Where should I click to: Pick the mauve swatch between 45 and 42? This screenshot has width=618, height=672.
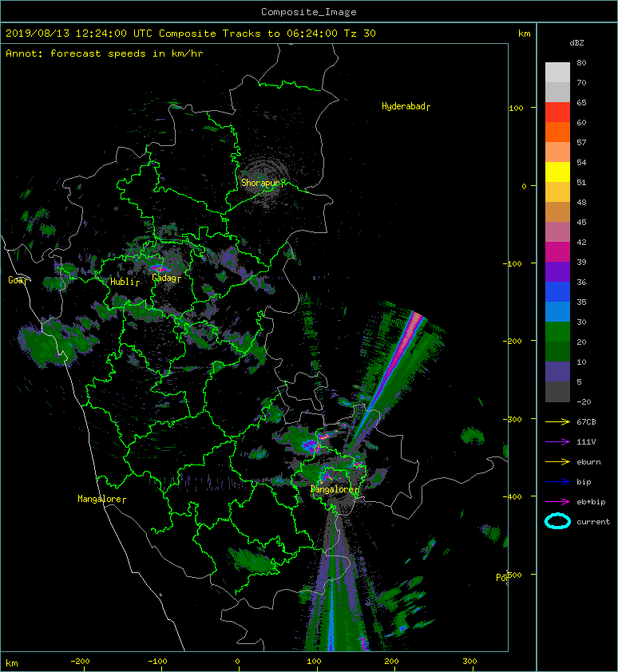[x=557, y=231]
